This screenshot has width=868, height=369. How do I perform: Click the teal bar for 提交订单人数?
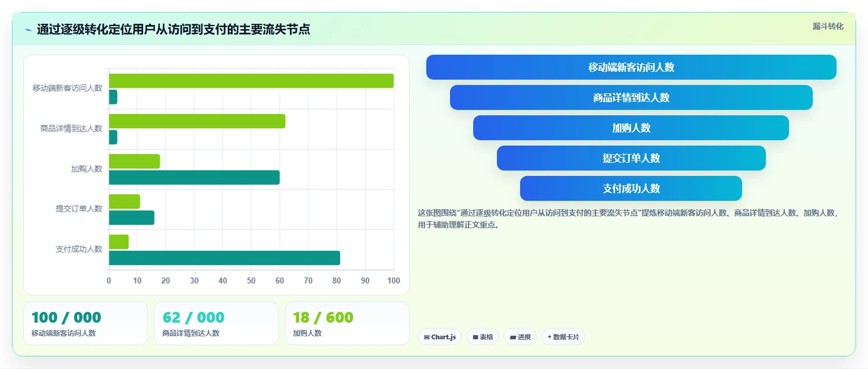[x=131, y=217]
